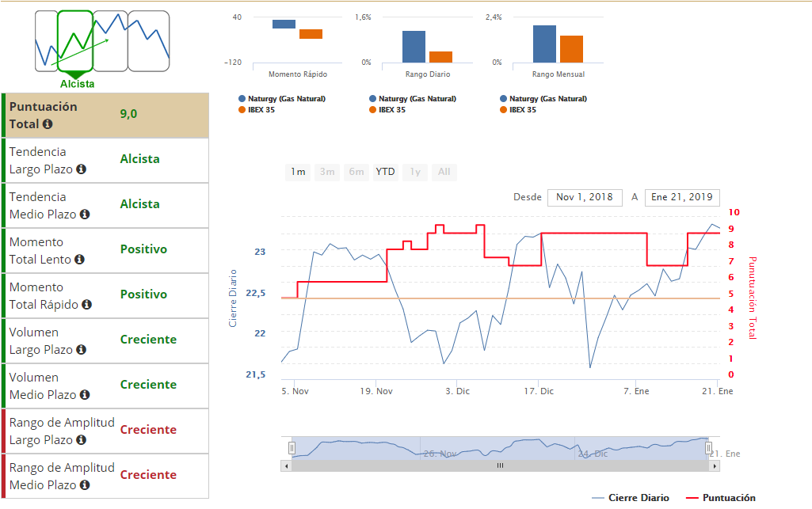
Task: Show info for Momento Total Rápido
Action: [87, 305]
